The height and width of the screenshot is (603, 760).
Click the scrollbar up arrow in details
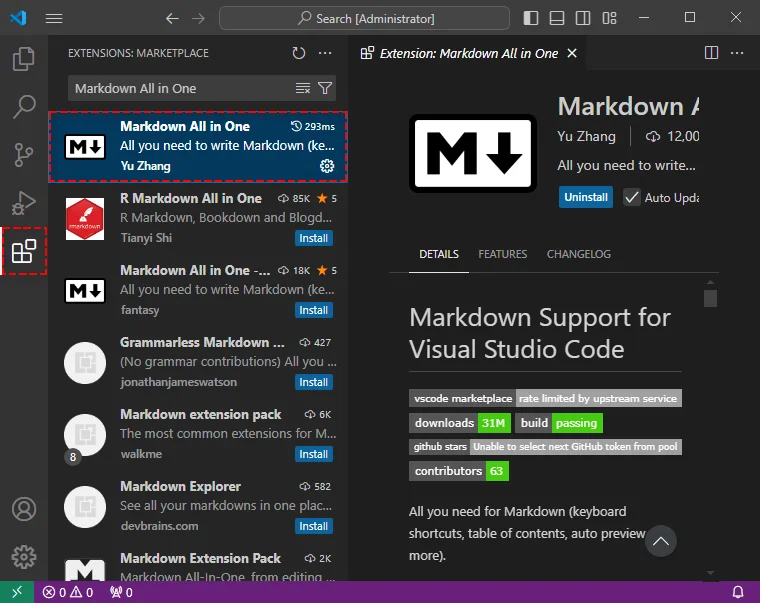tap(710, 282)
